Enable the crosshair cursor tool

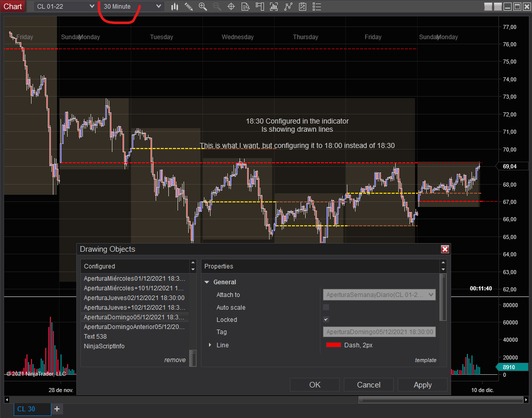(231, 7)
